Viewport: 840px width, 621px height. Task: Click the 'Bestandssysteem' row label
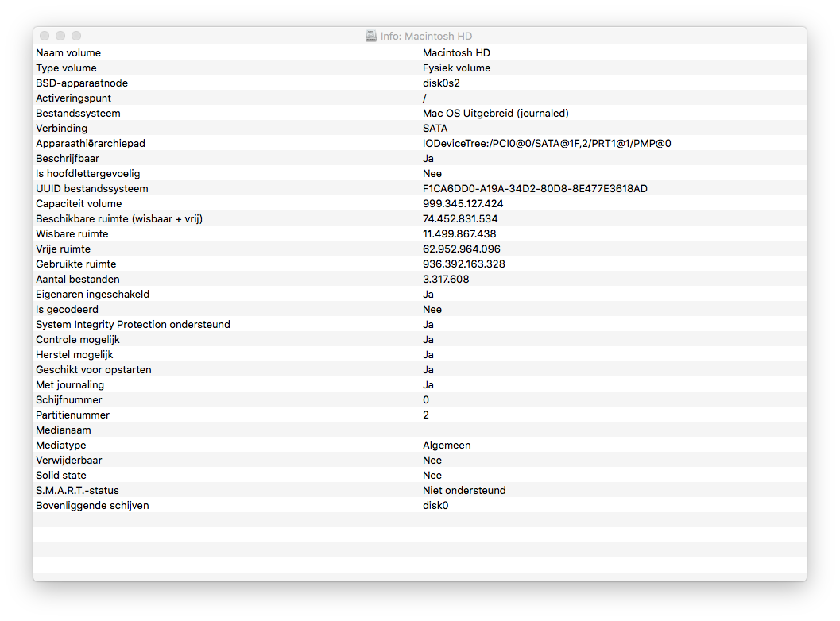click(x=78, y=113)
